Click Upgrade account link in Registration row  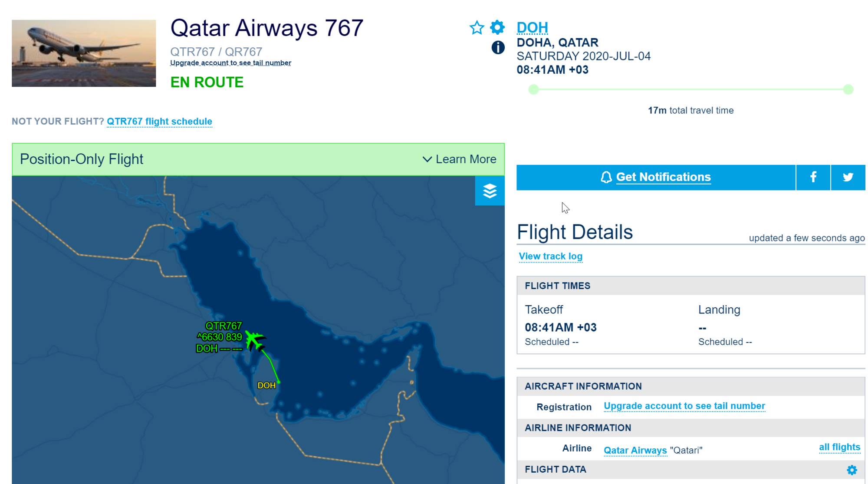click(x=684, y=406)
